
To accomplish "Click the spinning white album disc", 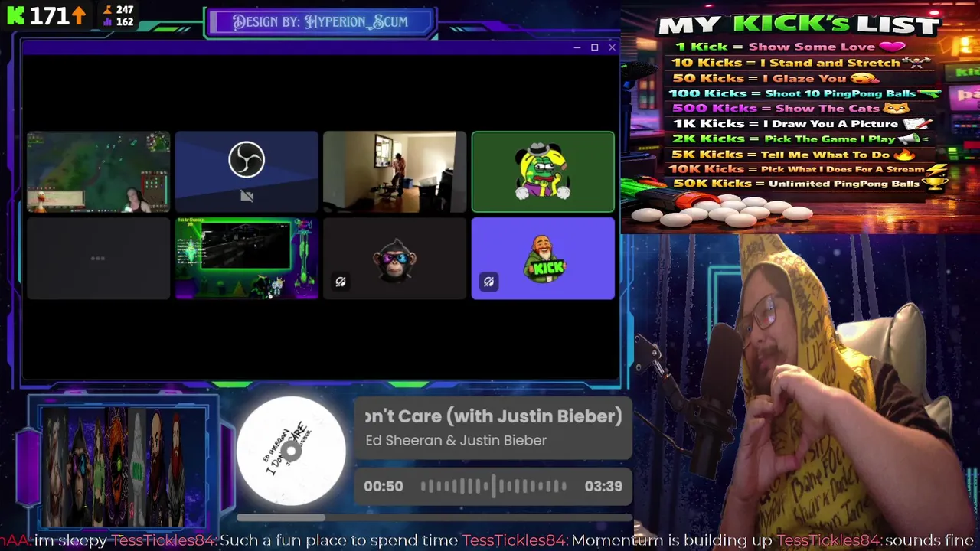I will 291,451.
